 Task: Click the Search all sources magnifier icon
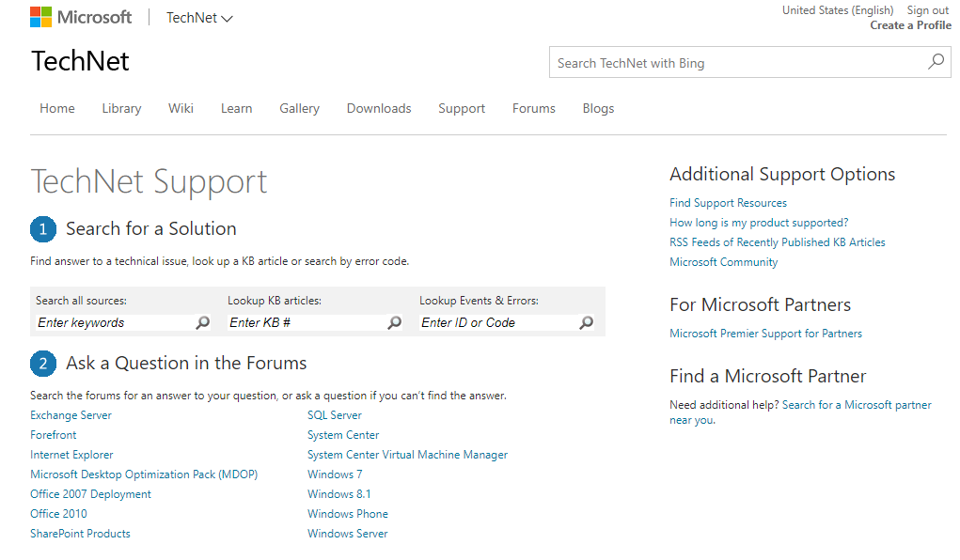pyautogui.click(x=203, y=322)
